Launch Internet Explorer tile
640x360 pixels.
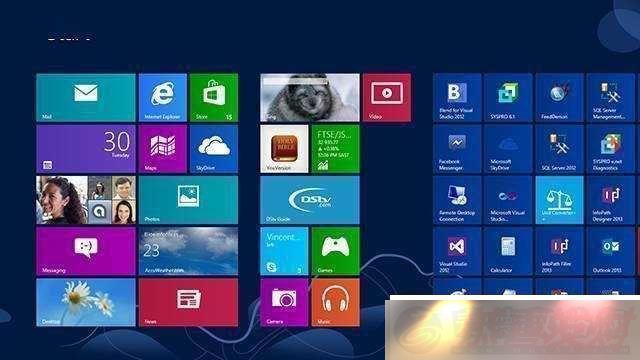click(x=162, y=98)
